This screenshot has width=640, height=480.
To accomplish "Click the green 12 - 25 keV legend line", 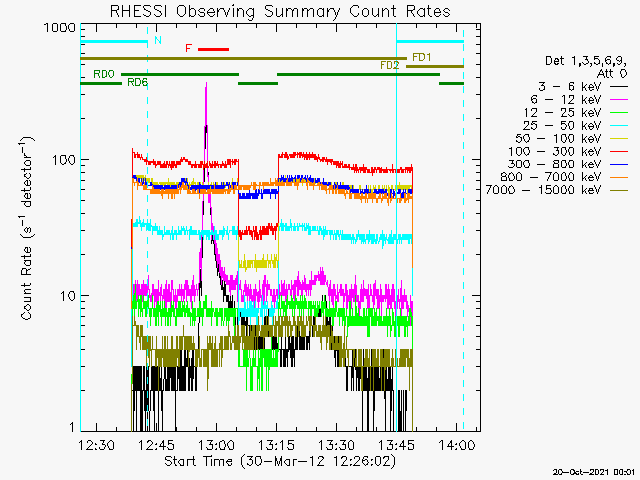I will pyautogui.click(x=619, y=113).
